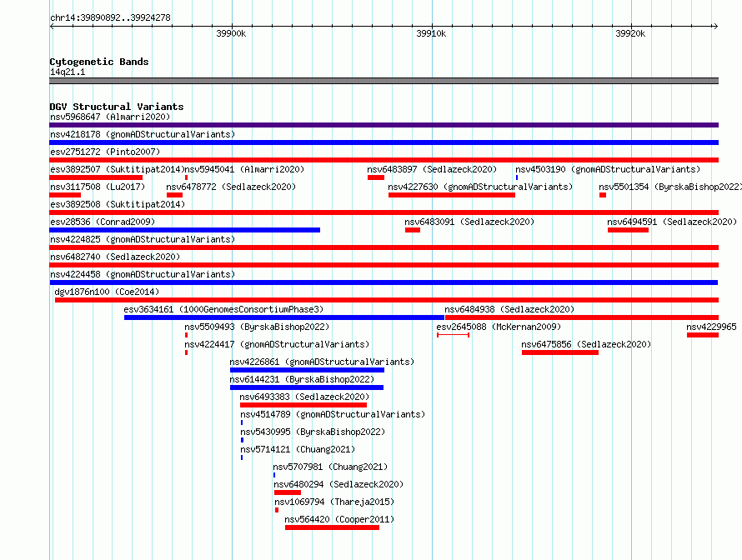
Task: Click the nsv6475856 (Sedlazeck2020) label
Action: [x=586, y=344]
